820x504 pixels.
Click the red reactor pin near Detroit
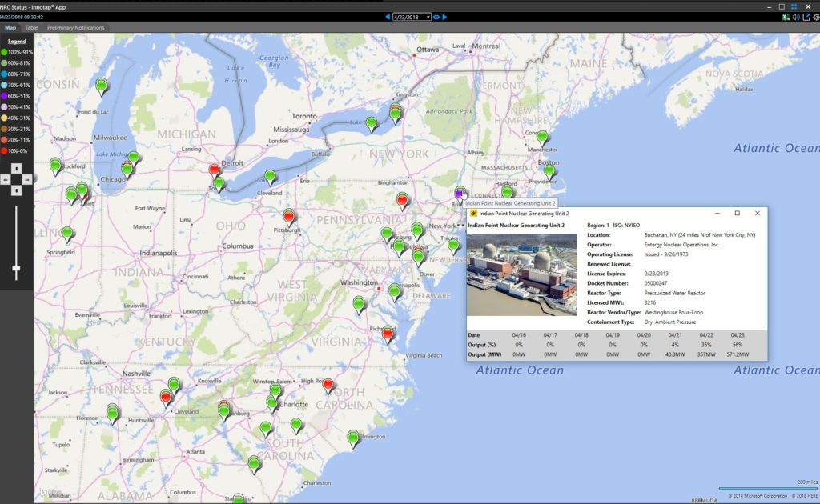coord(214,170)
